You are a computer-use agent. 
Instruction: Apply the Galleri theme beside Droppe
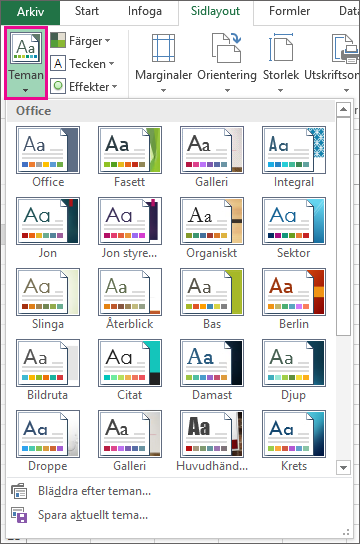[x=130, y=441]
